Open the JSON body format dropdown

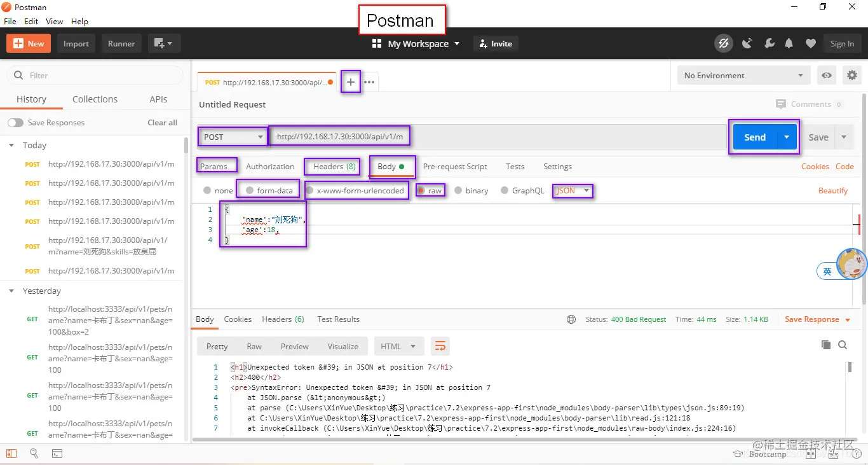[x=573, y=190]
